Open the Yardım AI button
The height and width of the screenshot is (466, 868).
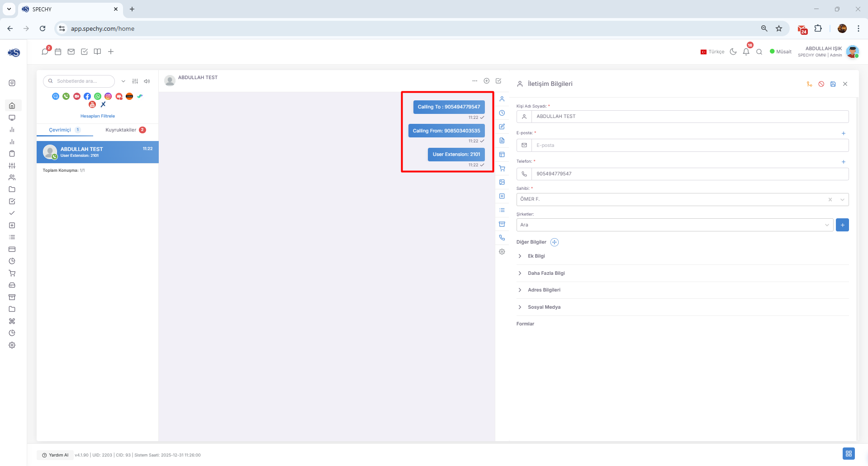[55, 455]
